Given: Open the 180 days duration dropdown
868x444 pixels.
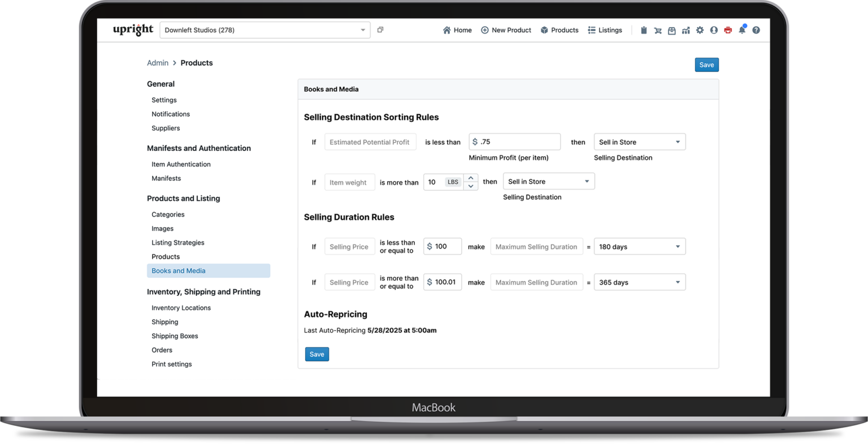Looking at the screenshot, I should (x=639, y=247).
